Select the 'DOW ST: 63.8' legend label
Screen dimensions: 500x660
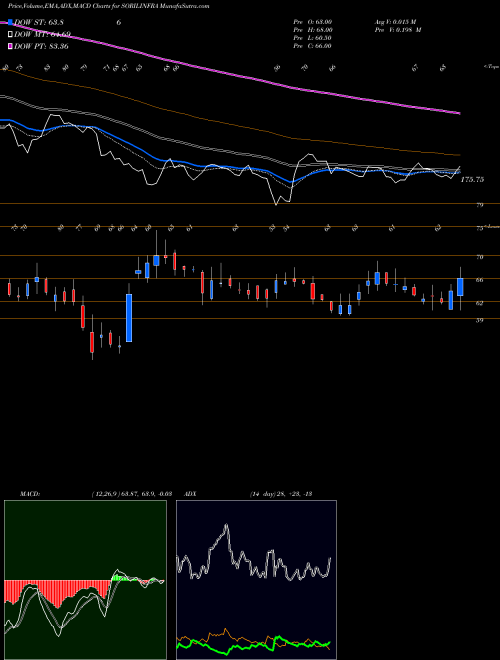(x=38, y=23)
